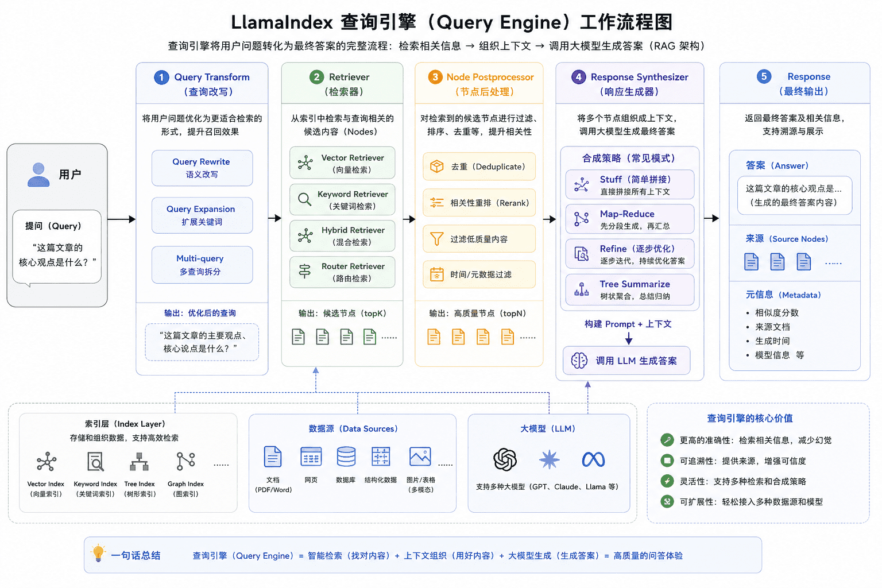Click the Meta Llama logo
The height and width of the screenshot is (588, 882).
tap(593, 459)
